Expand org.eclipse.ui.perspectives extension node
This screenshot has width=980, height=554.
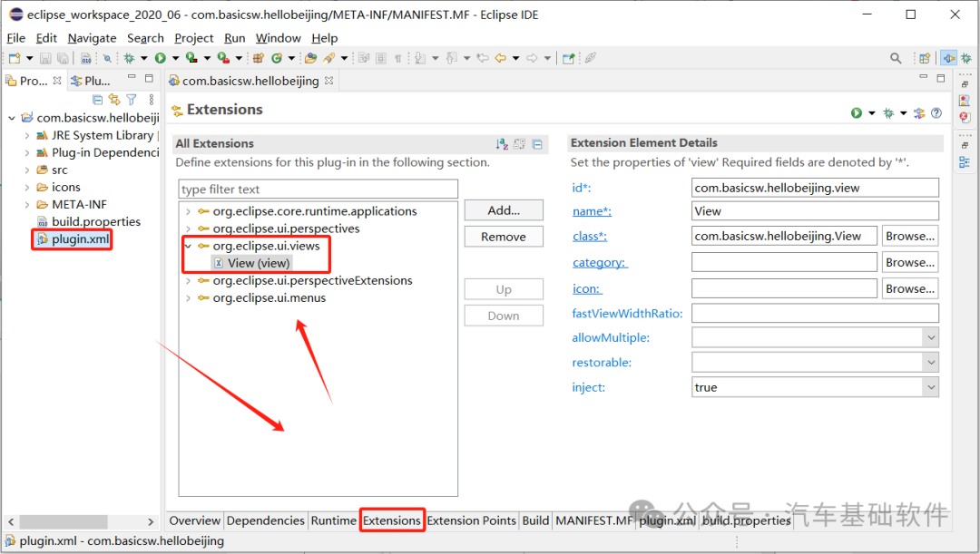188,228
